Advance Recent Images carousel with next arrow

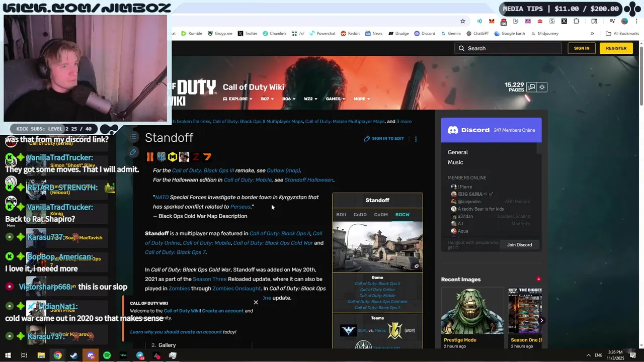click(541, 320)
